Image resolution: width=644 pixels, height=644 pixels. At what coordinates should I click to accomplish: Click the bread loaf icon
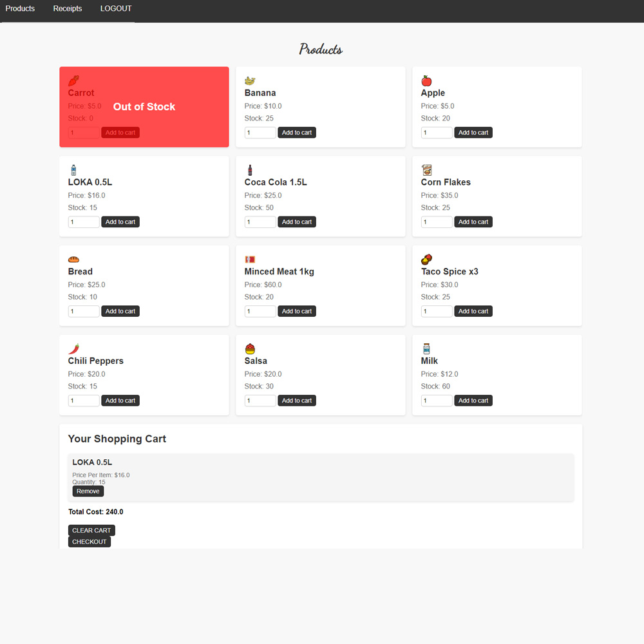(x=73, y=260)
